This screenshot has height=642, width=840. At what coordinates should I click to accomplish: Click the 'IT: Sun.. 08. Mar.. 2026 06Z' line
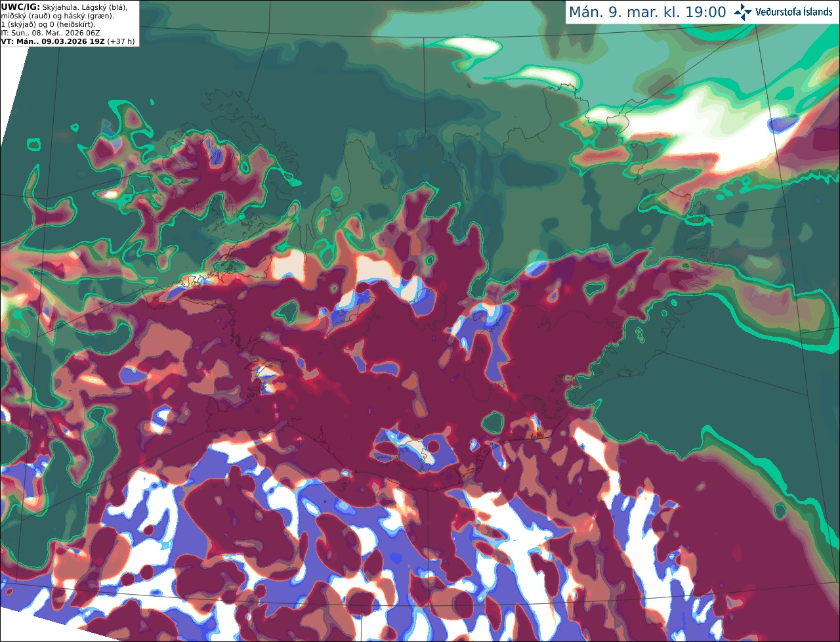click(51, 33)
